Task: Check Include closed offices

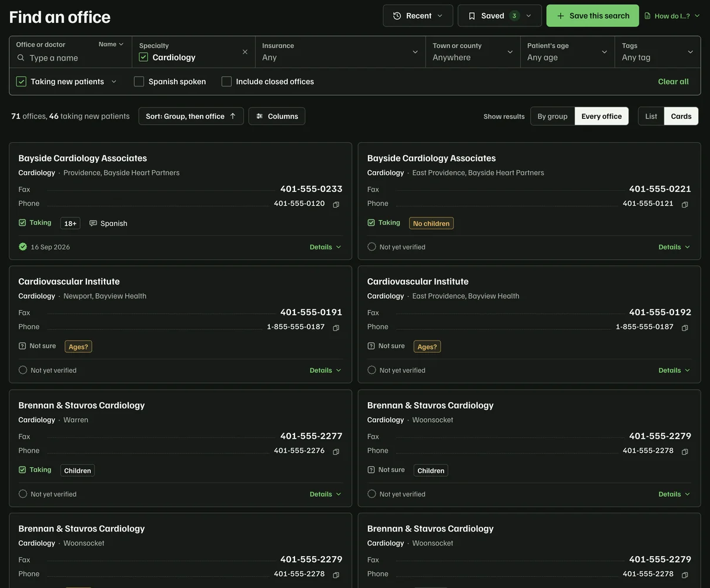Action: pyautogui.click(x=226, y=82)
